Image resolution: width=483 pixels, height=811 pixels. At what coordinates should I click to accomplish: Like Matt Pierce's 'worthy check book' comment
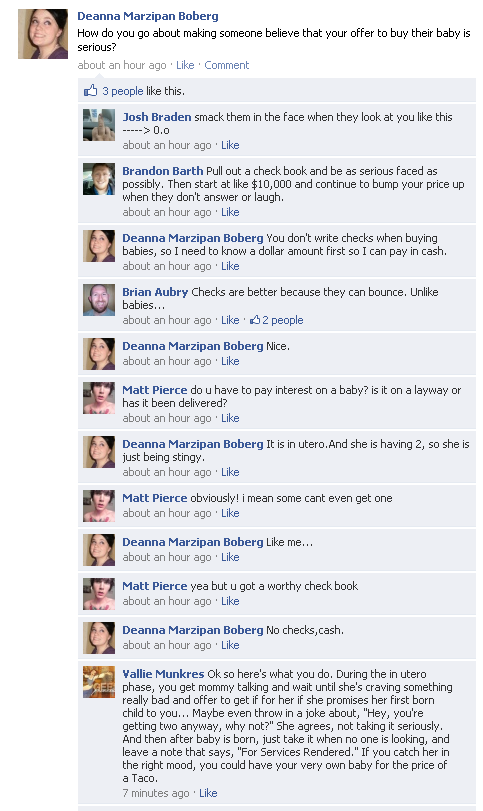point(230,601)
